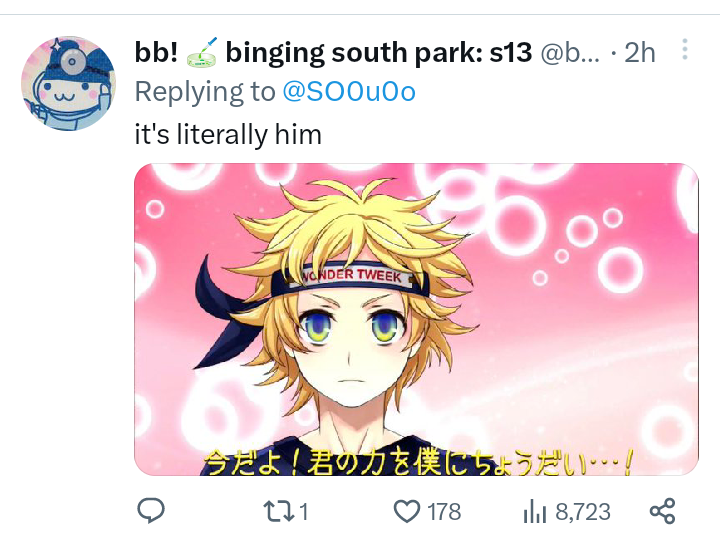Open the doctor mascot profile avatar

(x=68, y=83)
